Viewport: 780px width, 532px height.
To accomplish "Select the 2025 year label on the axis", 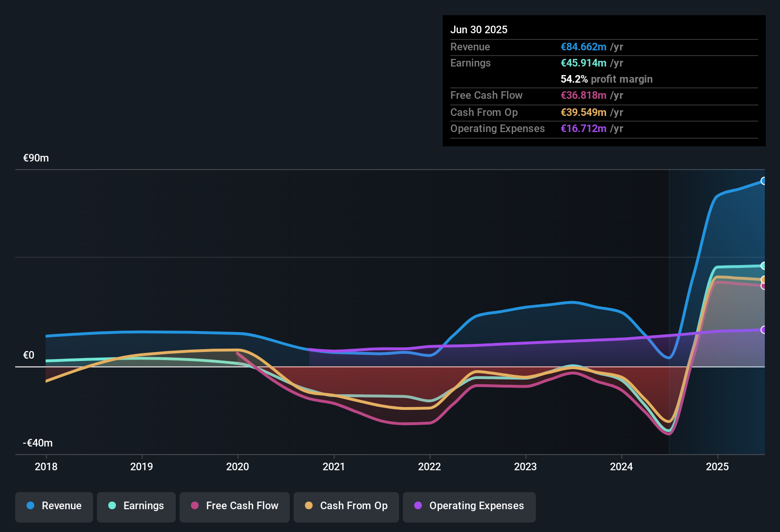I will (x=718, y=467).
